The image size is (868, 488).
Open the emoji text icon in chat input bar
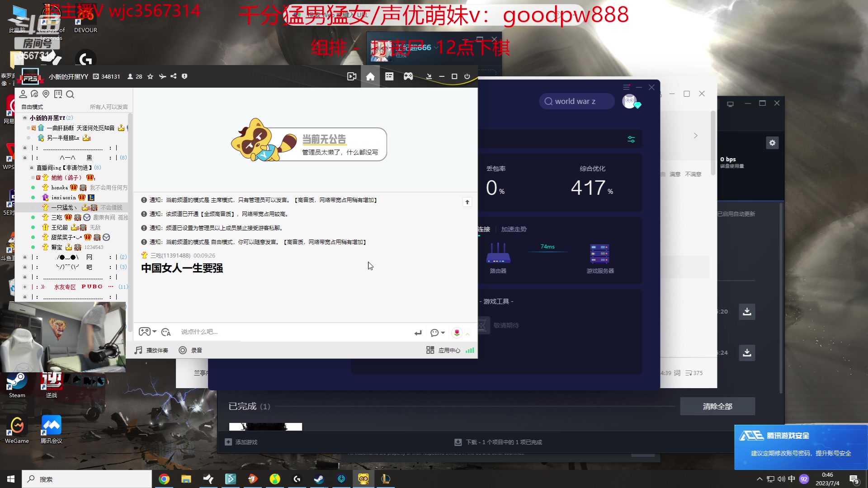click(x=166, y=332)
